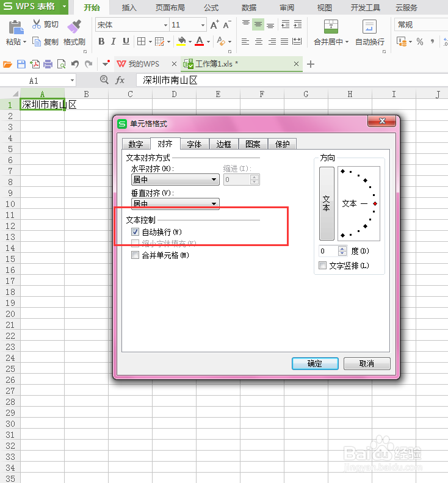The width and height of the screenshot is (448, 483).
Task: Click the formula bar text field
Action: 292,81
